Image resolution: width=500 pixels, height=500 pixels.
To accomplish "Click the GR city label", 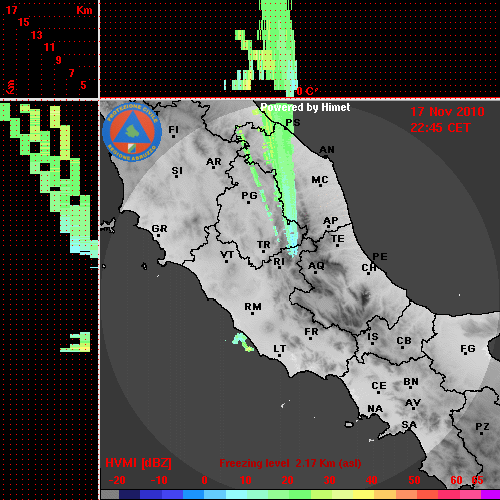I will [159, 229].
